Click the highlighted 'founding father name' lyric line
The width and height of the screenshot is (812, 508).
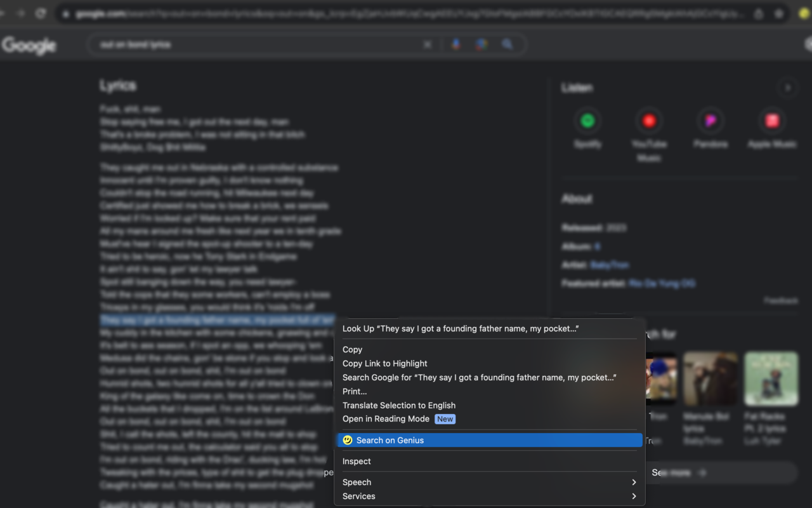point(217,320)
